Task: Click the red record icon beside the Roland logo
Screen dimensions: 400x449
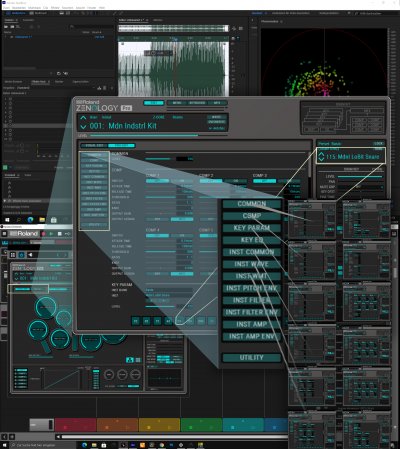Action: pyautogui.click(x=43, y=234)
